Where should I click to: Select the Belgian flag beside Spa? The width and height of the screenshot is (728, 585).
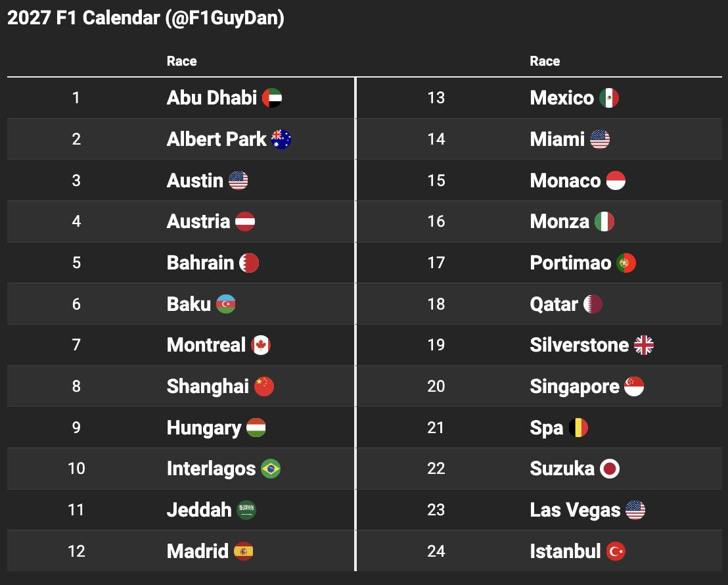(578, 428)
